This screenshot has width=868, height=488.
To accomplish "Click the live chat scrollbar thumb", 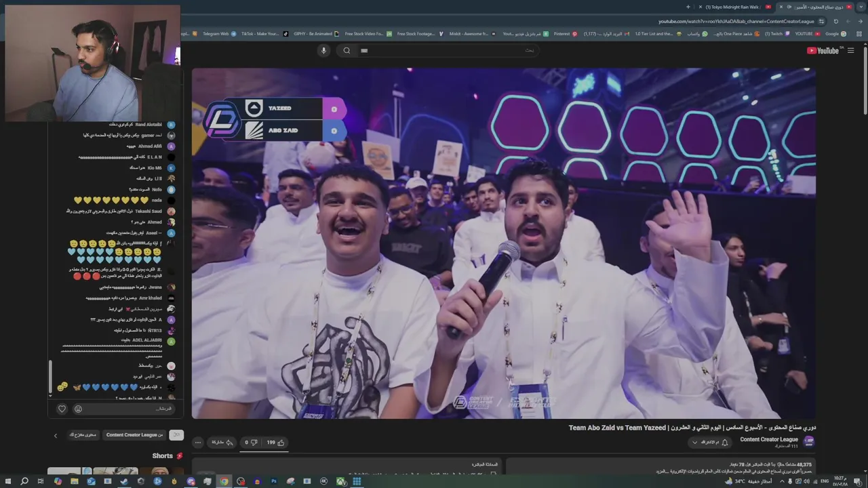I will click(x=50, y=378).
